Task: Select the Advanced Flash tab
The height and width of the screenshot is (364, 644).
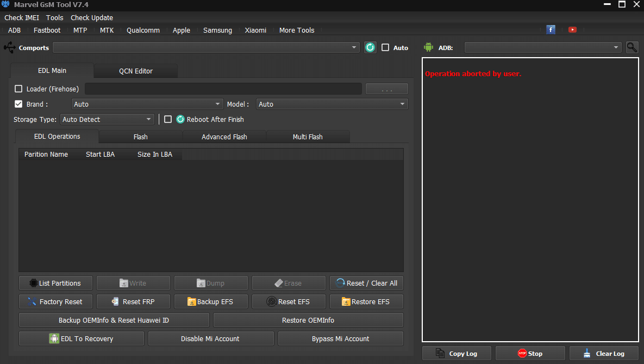Action: pos(224,137)
